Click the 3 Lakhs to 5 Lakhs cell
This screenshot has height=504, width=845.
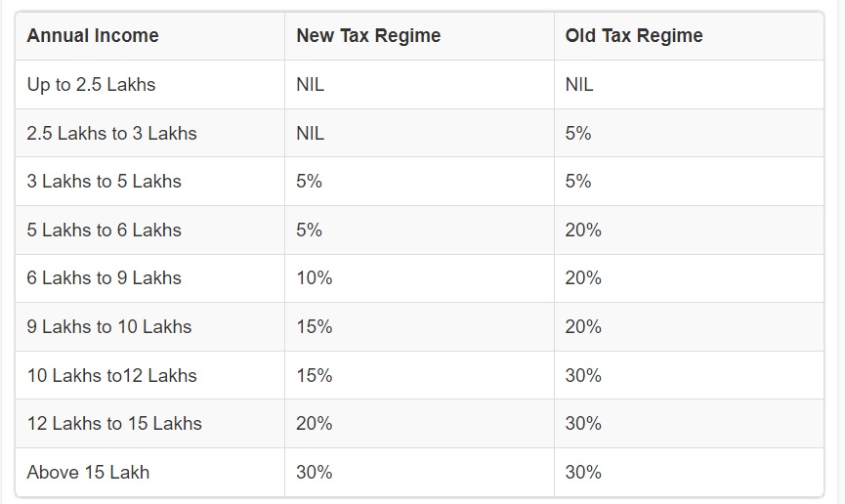pos(105,182)
